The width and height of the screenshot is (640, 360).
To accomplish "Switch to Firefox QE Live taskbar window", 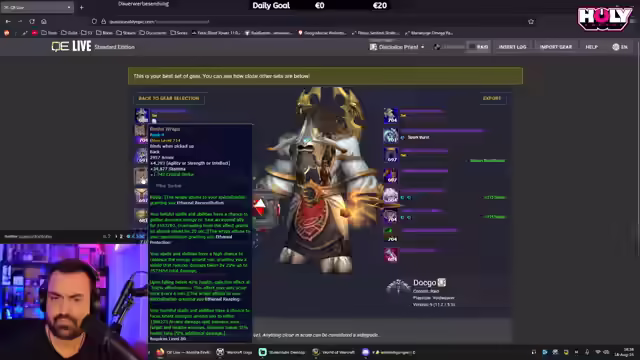I will coord(183,352).
